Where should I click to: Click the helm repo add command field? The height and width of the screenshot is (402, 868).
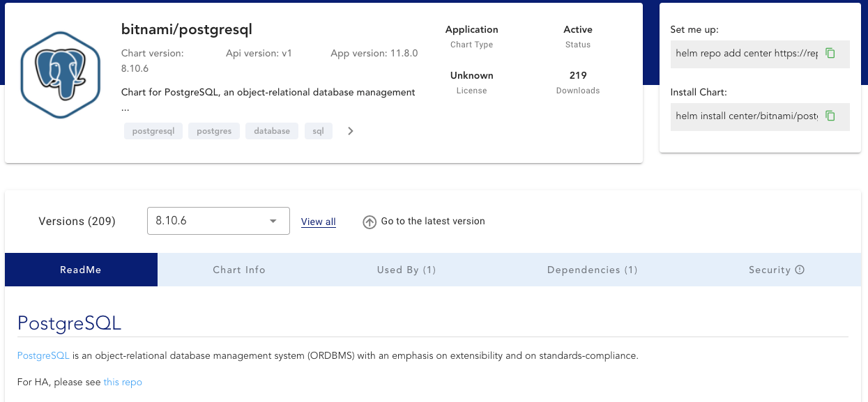click(x=747, y=53)
